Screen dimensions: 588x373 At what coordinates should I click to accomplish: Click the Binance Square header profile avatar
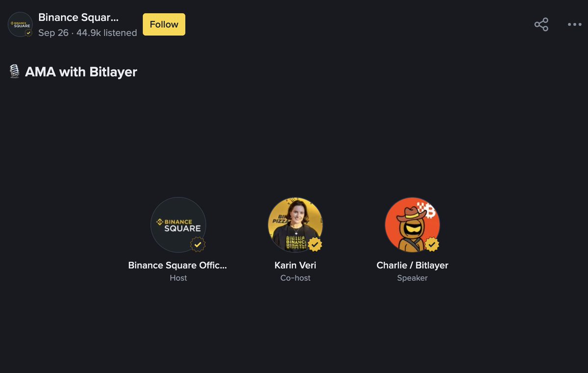(20, 25)
